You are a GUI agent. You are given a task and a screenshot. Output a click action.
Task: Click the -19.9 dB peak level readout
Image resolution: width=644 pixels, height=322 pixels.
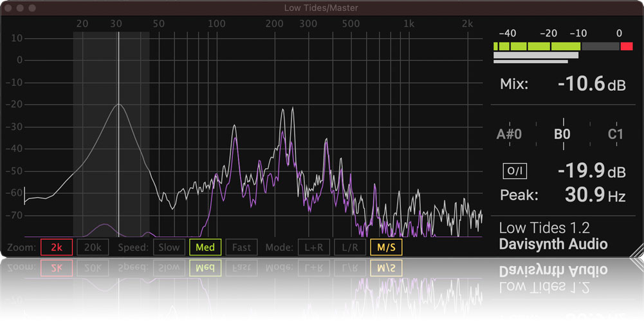click(591, 171)
